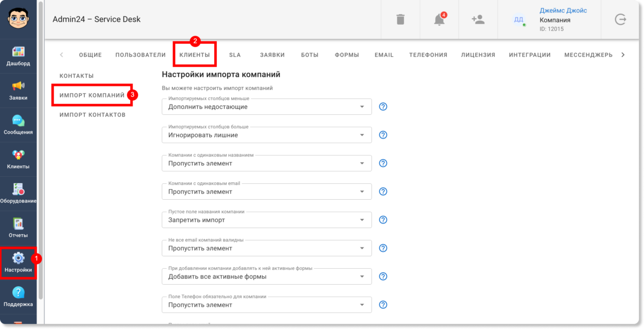Switch to the КЛИЕНТЫ tab
Screen dimensions: 644x329
point(195,55)
